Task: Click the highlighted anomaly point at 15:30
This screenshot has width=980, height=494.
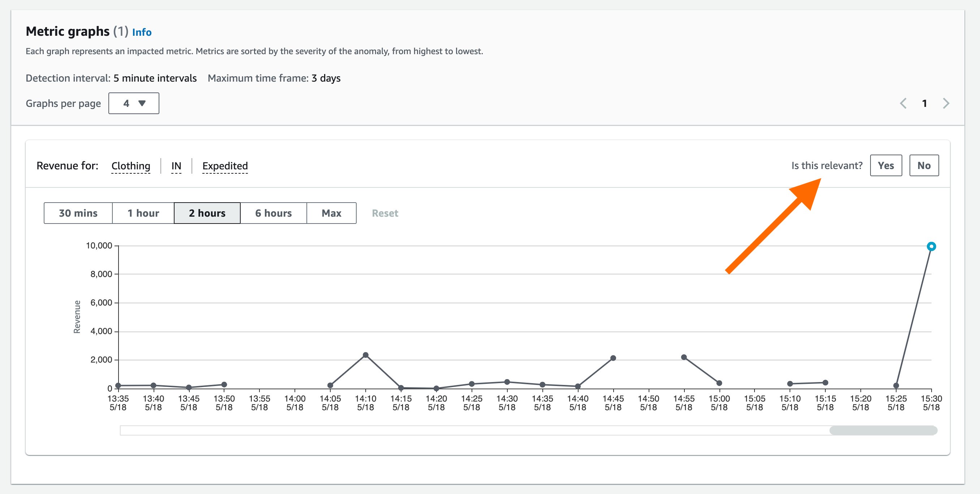Action: pyautogui.click(x=931, y=246)
